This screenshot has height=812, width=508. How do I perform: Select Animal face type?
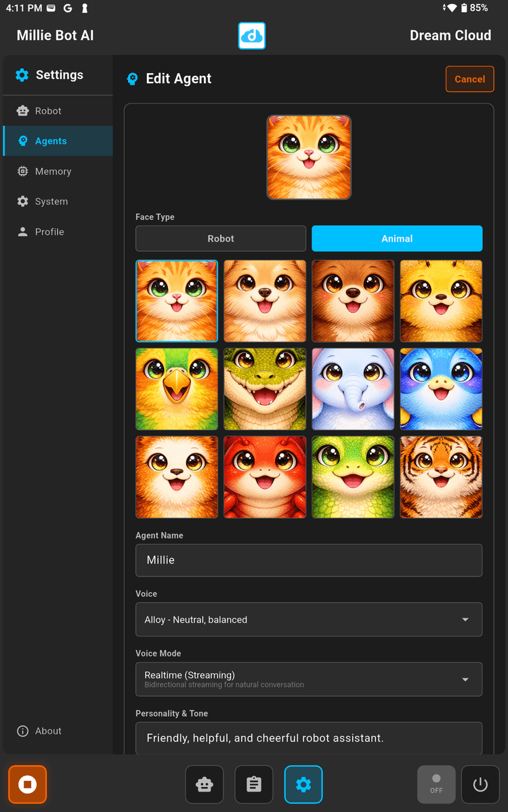coord(397,239)
